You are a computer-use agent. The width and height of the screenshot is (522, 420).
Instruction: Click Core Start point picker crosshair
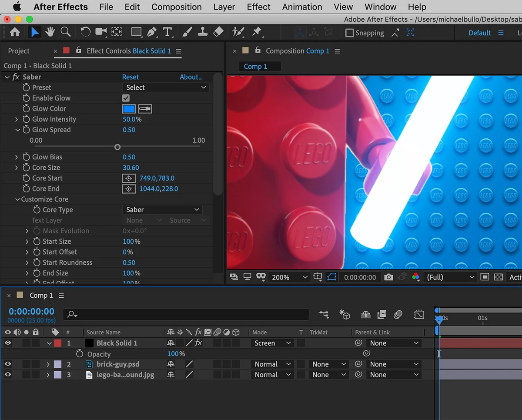point(128,178)
